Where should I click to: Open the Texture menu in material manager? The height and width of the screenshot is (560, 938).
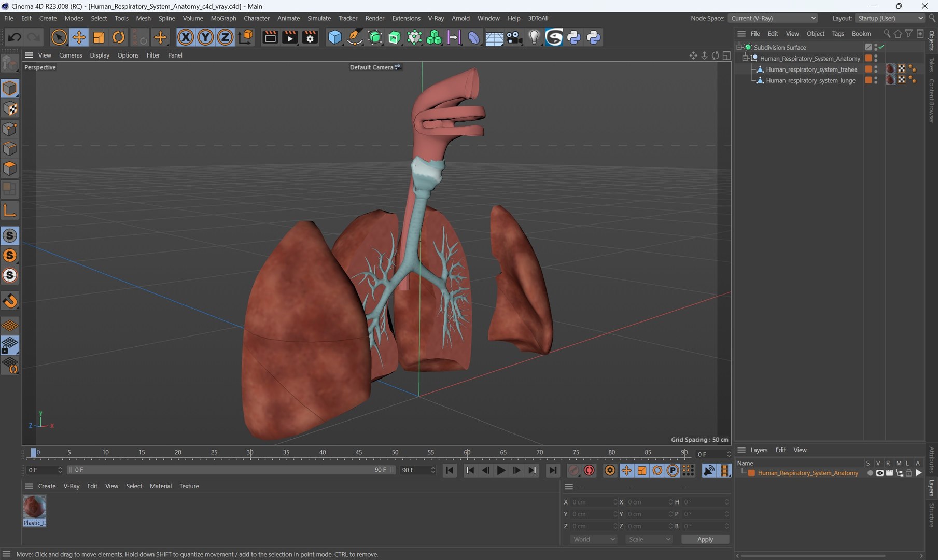pyautogui.click(x=189, y=486)
